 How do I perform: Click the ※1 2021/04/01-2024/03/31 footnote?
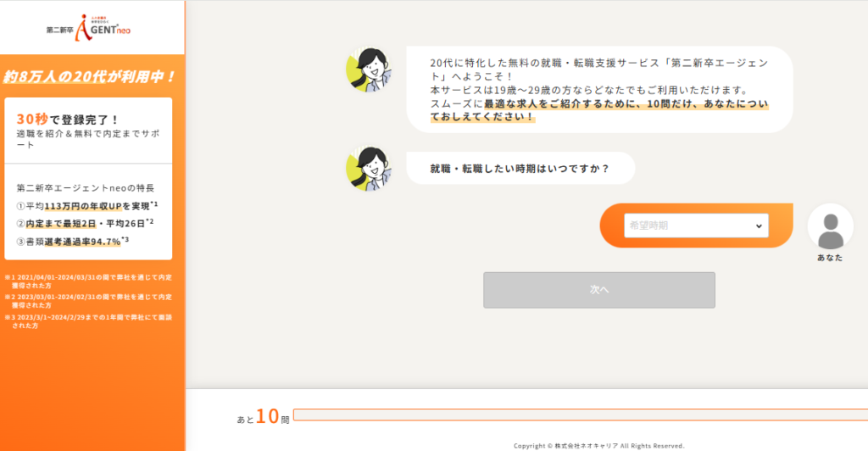click(88, 281)
